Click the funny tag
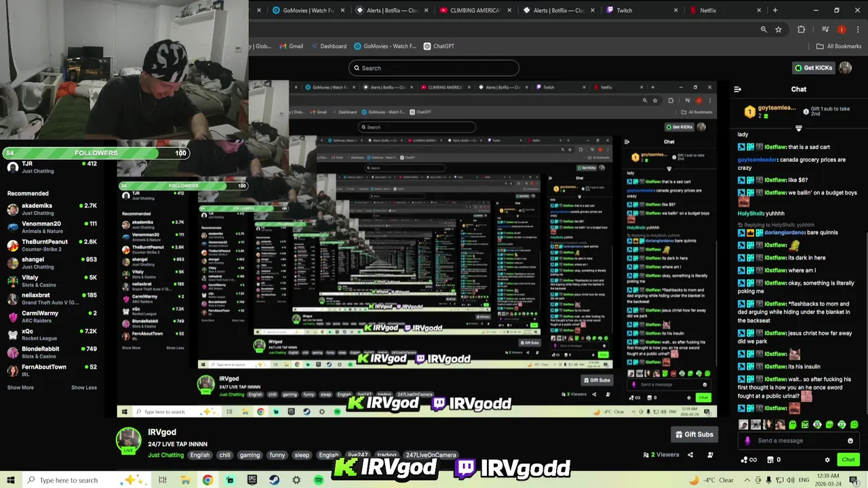This screenshot has width=868, height=488. [277, 455]
